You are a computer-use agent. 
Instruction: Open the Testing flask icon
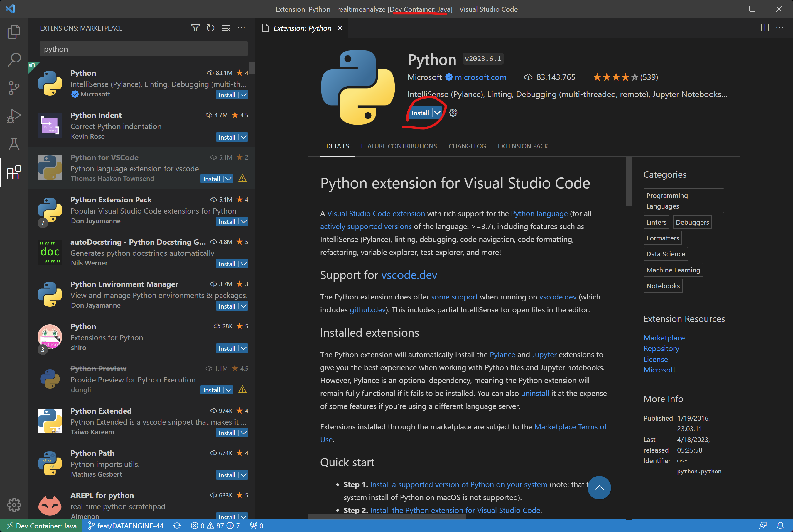pos(14,144)
